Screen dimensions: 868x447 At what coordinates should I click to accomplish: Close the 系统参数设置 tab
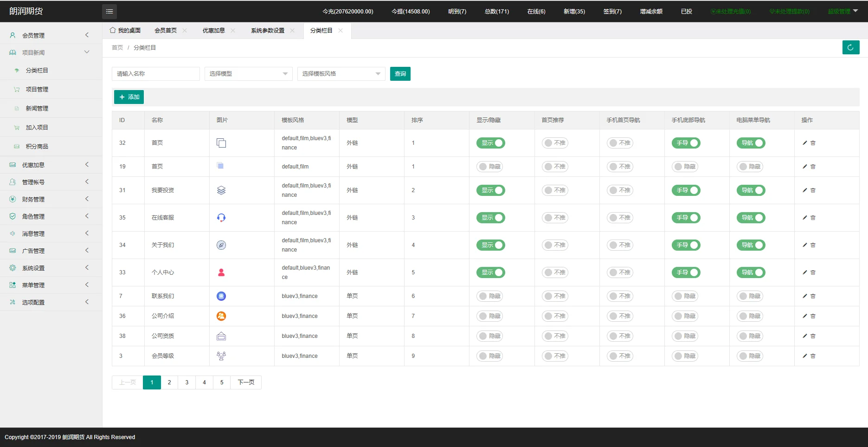click(x=292, y=31)
